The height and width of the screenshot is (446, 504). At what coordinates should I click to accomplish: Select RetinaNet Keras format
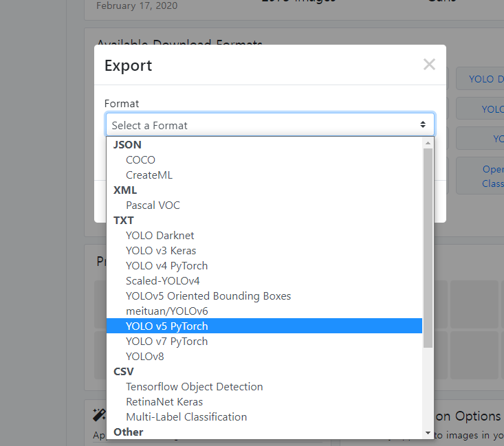[x=264, y=401]
